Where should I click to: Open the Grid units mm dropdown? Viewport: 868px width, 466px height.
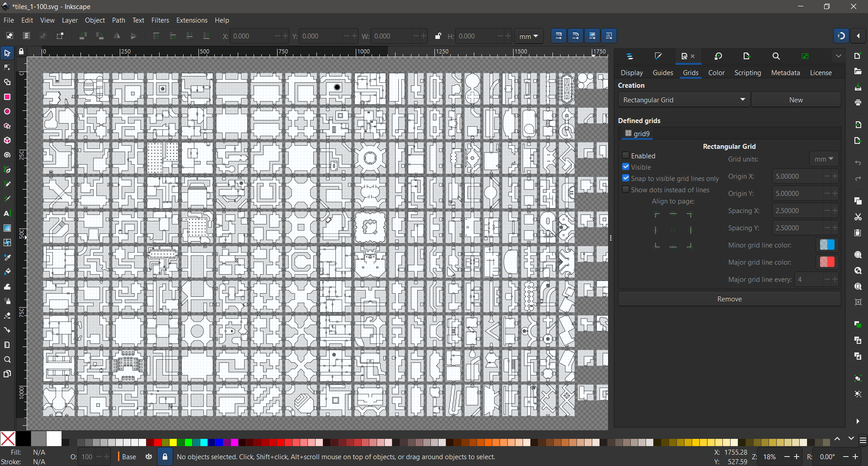pos(824,159)
